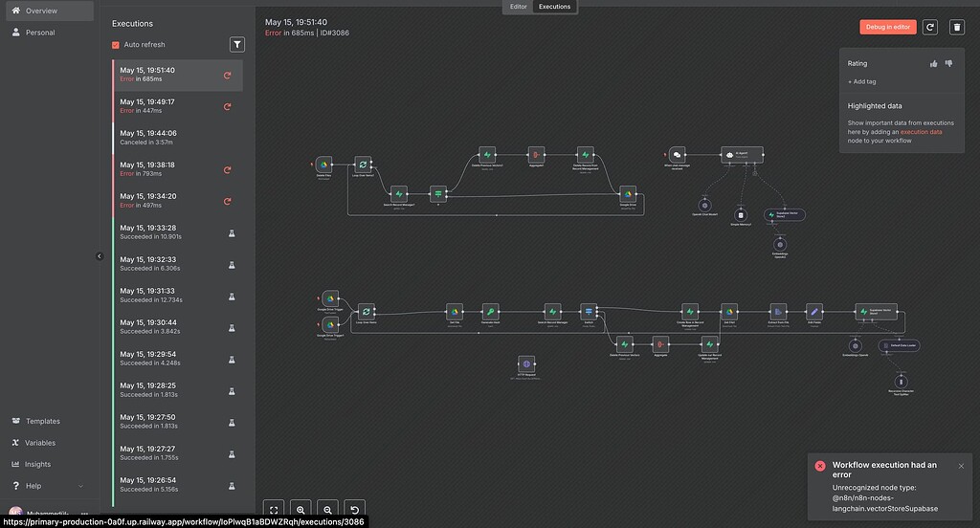The height and width of the screenshot is (528, 980).
Task: Collapse the left sidebar with chevron
Action: pyautogui.click(x=100, y=256)
